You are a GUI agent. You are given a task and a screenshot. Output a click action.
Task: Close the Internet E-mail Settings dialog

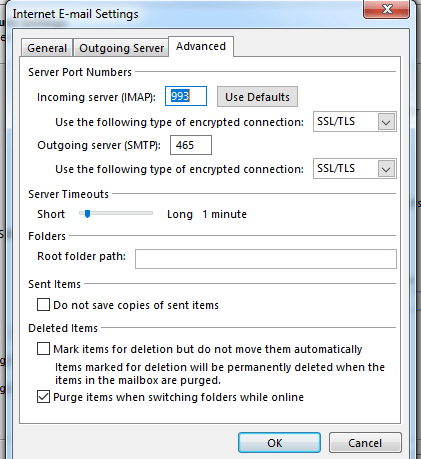pos(386,9)
